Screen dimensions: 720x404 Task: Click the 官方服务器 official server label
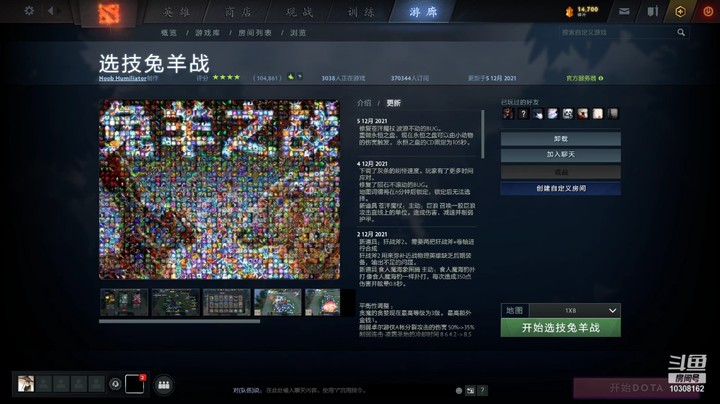(x=581, y=79)
